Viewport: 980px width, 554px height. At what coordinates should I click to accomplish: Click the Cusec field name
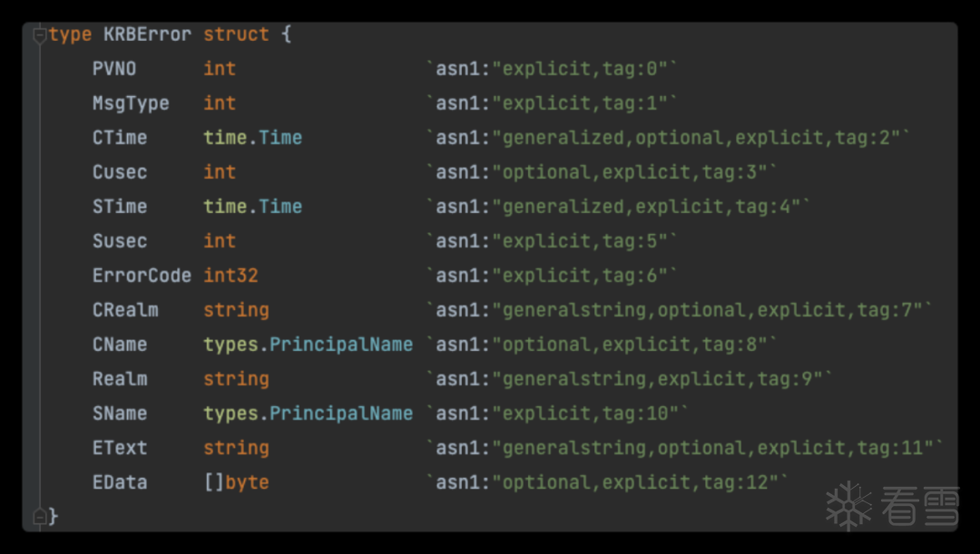(120, 172)
